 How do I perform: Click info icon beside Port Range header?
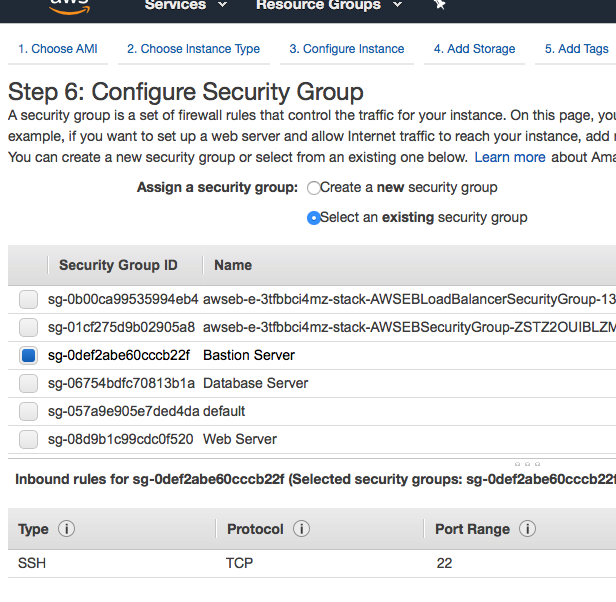tap(527, 529)
